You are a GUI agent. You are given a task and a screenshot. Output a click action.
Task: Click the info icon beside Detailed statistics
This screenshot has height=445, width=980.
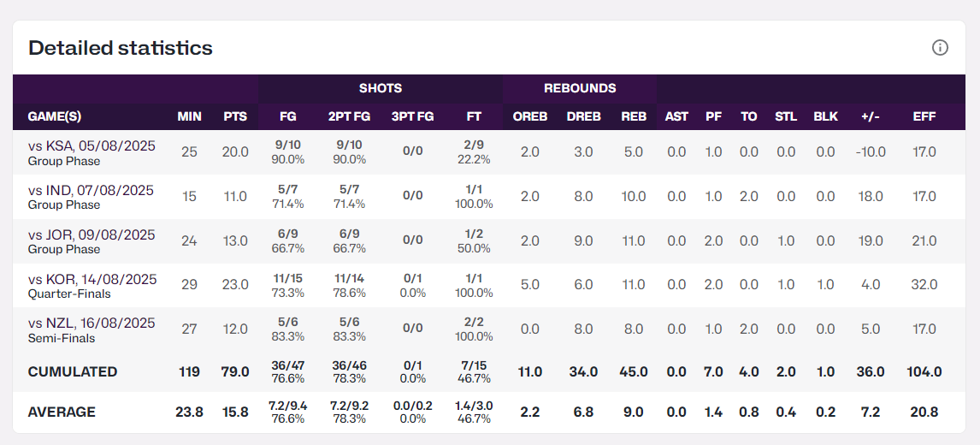[x=940, y=48]
